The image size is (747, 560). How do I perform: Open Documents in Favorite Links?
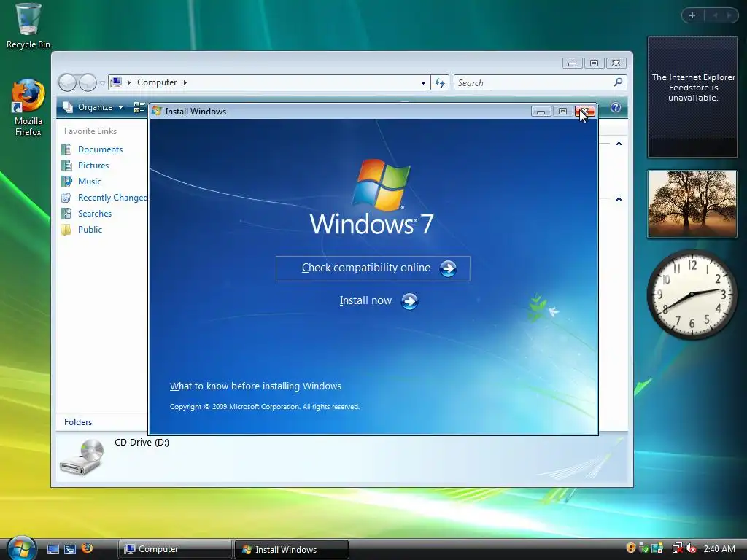(x=100, y=149)
